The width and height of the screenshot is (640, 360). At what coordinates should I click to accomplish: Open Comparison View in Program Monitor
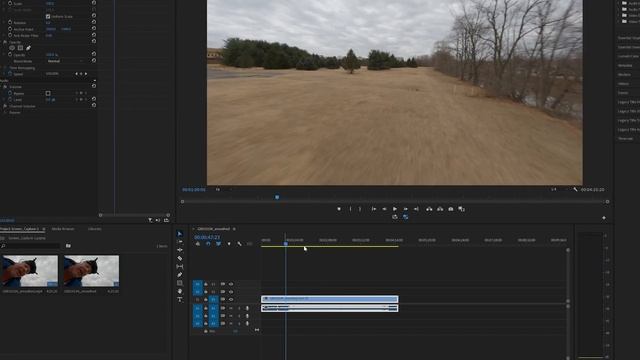tap(462, 209)
